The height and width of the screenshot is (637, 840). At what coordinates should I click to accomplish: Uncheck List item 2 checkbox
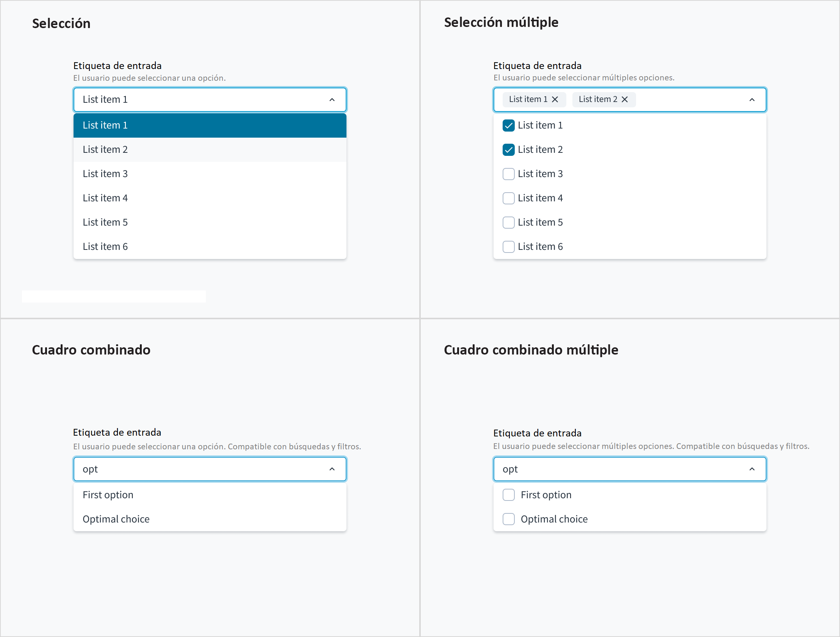[508, 150]
